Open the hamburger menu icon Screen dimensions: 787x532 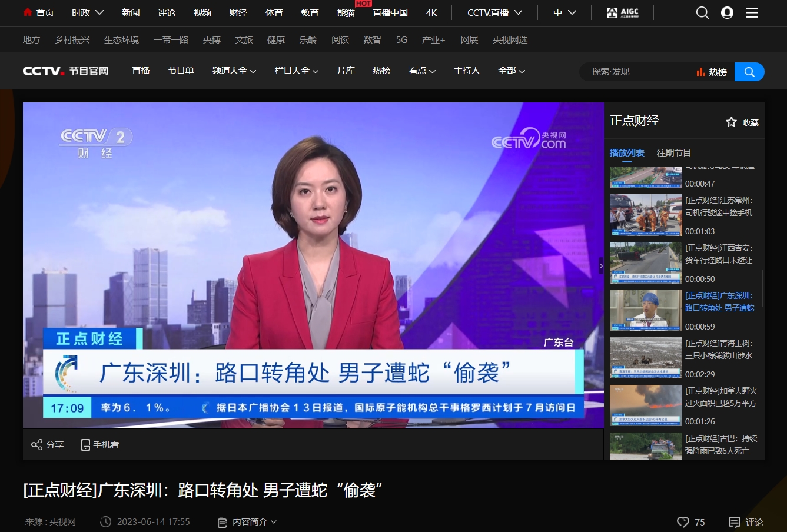752,12
